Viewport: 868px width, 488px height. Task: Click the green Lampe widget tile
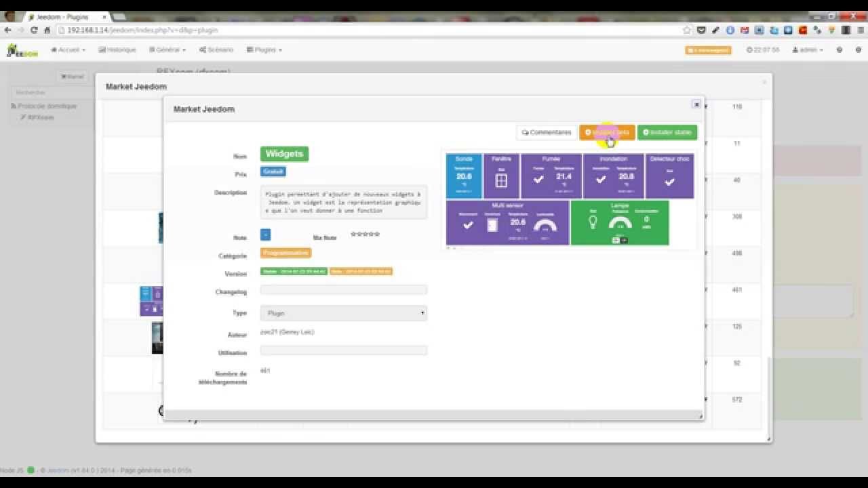620,223
